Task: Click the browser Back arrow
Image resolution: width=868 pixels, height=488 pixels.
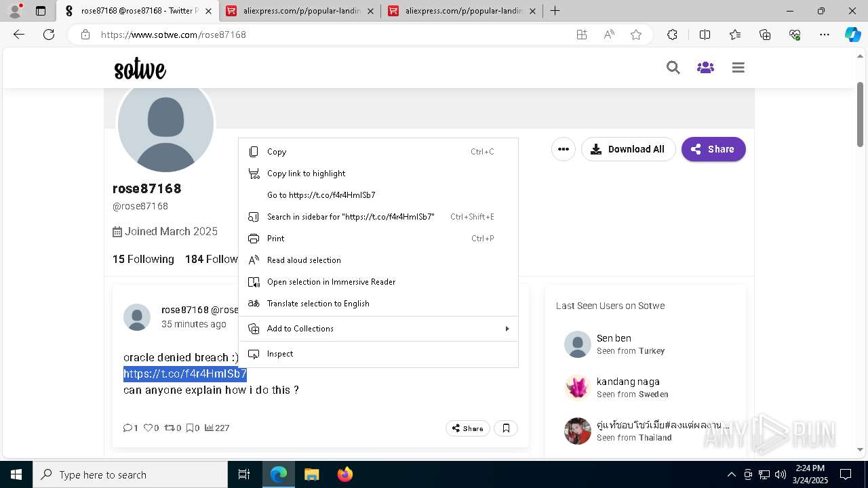Action: (x=19, y=35)
